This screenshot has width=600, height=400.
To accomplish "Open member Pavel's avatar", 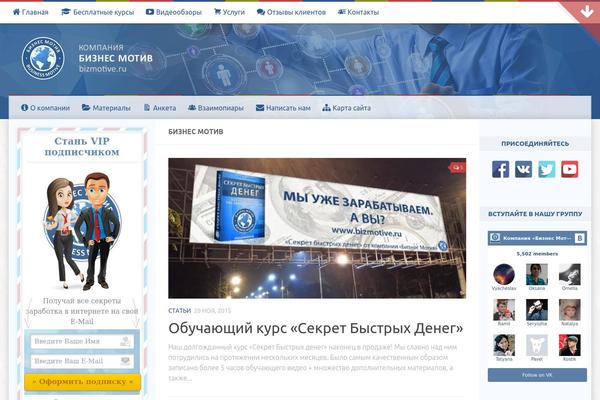I will click(x=537, y=345).
